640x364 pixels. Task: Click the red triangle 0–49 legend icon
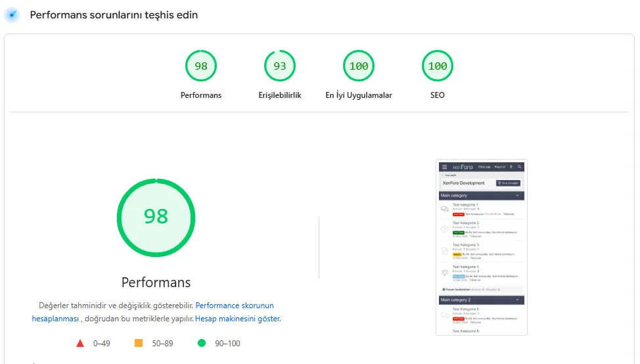pyautogui.click(x=80, y=343)
